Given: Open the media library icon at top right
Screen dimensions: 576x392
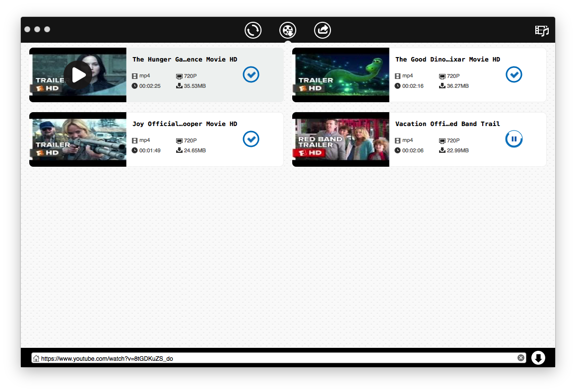Looking at the screenshot, I should (541, 30).
